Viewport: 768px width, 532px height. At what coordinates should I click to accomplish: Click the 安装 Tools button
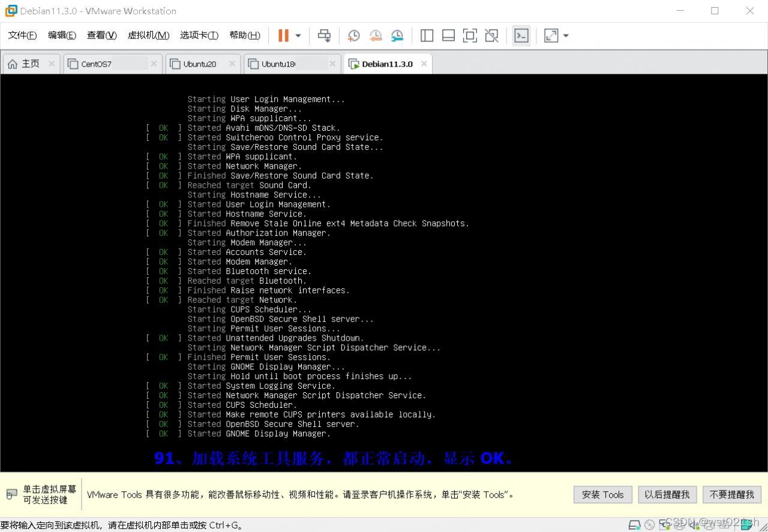coord(603,494)
